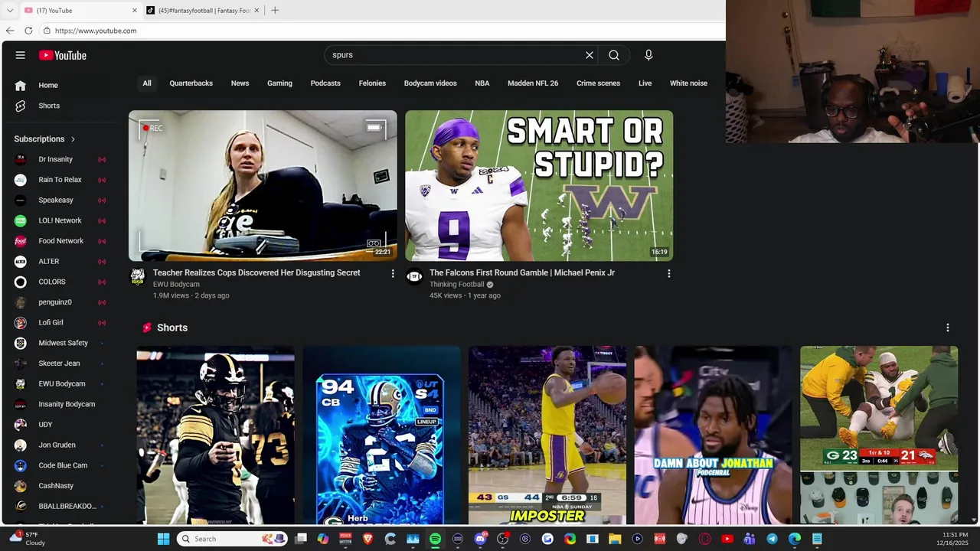Open the Teacher Realizes Cops video thumbnail

pos(263,186)
